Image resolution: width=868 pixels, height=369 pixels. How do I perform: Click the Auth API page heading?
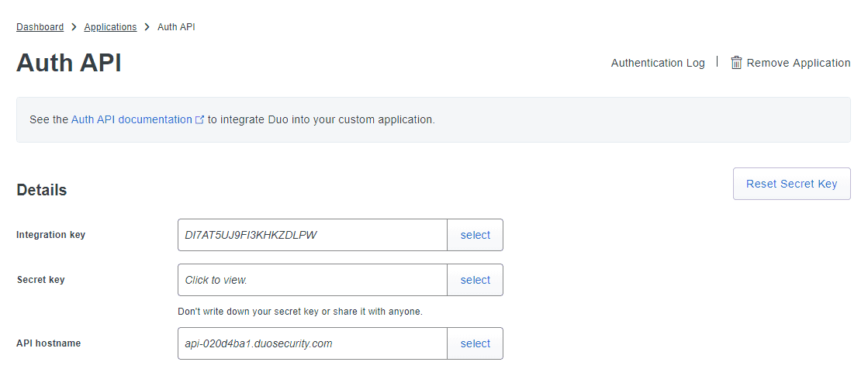coord(69,63)
